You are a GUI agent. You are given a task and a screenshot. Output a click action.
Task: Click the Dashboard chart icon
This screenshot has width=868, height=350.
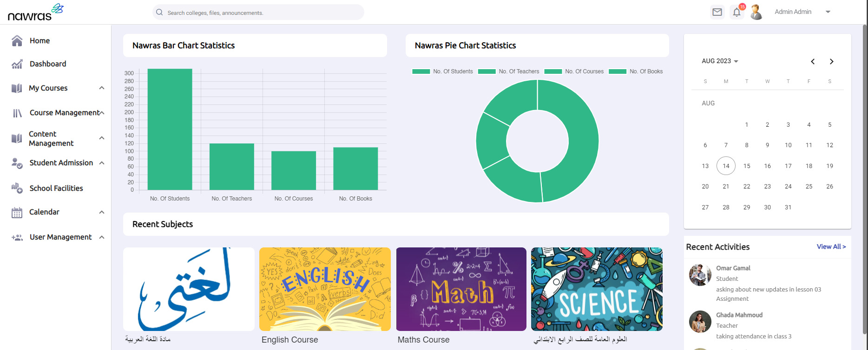[x=17, y=64]
